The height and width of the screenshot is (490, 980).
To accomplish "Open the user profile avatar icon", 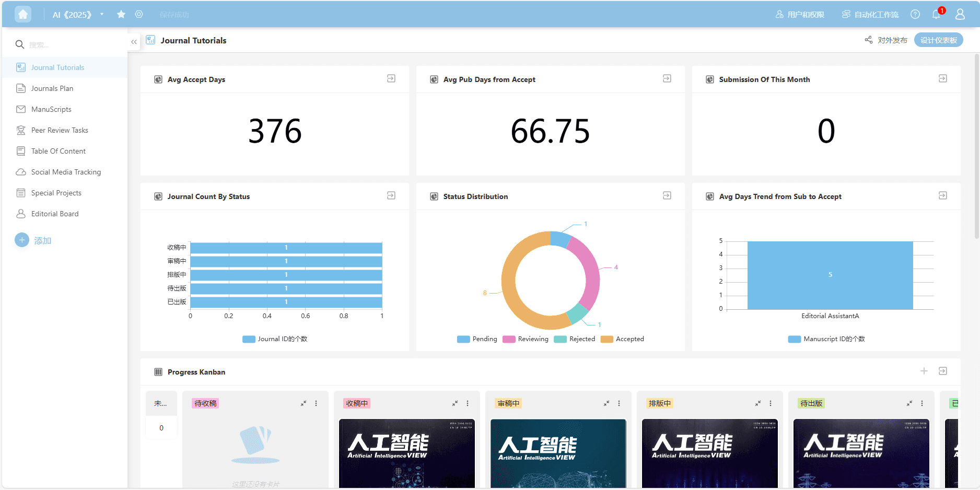I will click(960, 14).
